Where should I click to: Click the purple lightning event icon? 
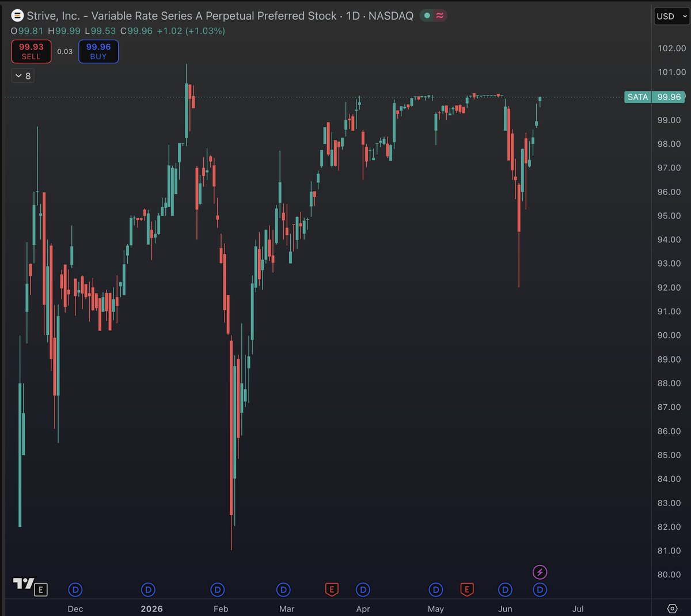tap(540, 572)
